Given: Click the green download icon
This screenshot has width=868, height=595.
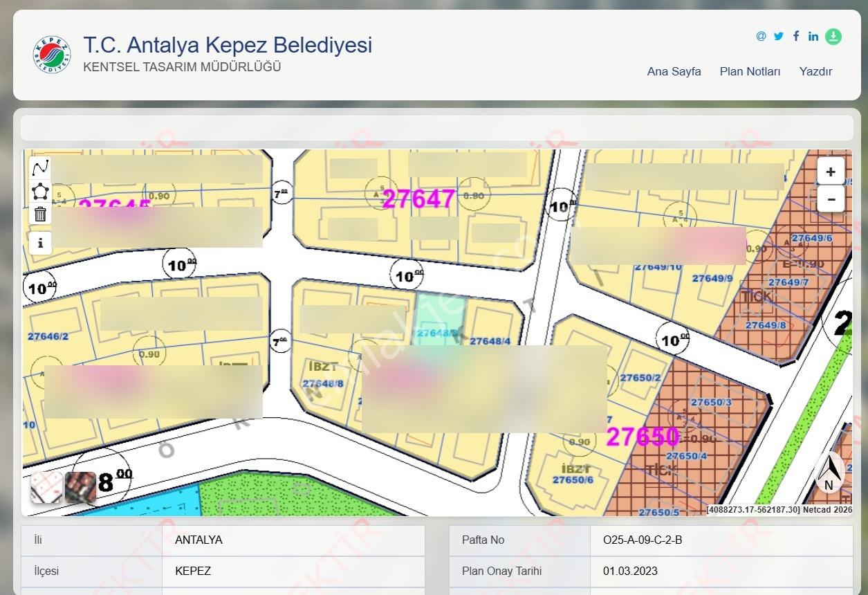Looking at the screenshot, I should click(833, 37).
